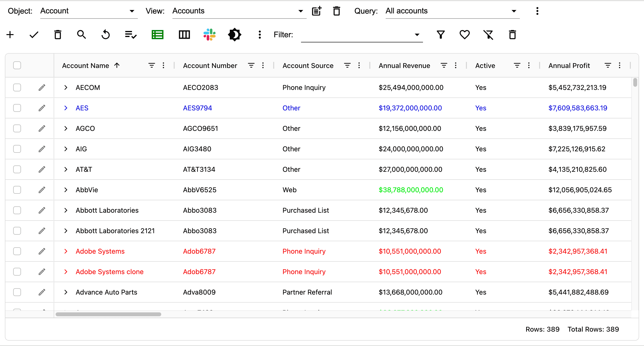Click the heart icon to save the filter
Screen dimensions: 644x346
464,35
